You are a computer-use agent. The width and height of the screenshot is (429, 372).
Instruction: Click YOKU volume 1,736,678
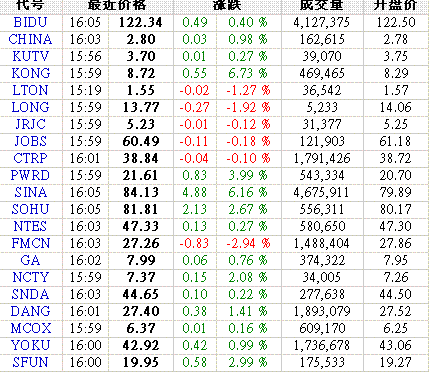coord(322,345)
